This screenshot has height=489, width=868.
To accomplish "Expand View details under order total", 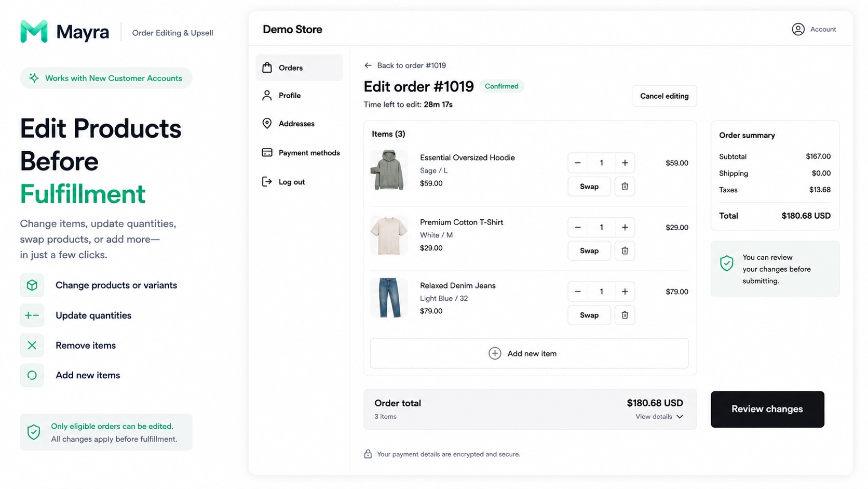I will pyautogui.click(x=659, y=417).
